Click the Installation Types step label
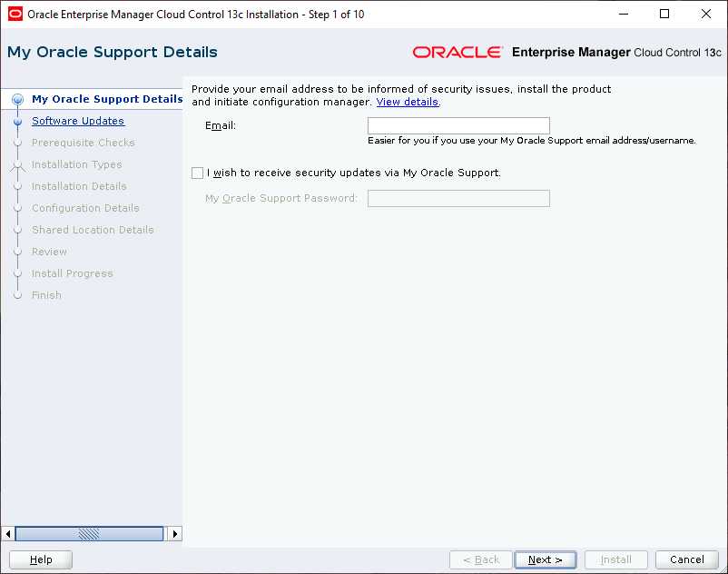728x574 pixels. (x=76, y=164)
